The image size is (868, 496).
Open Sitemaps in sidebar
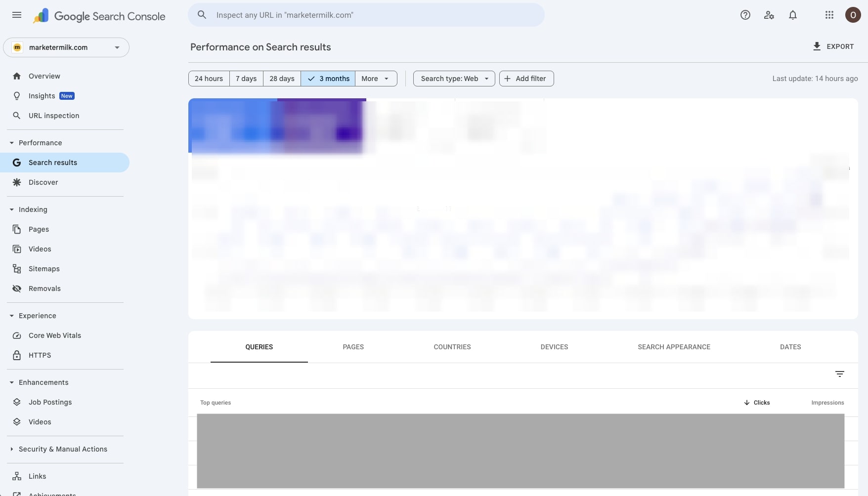click(65, 269)
